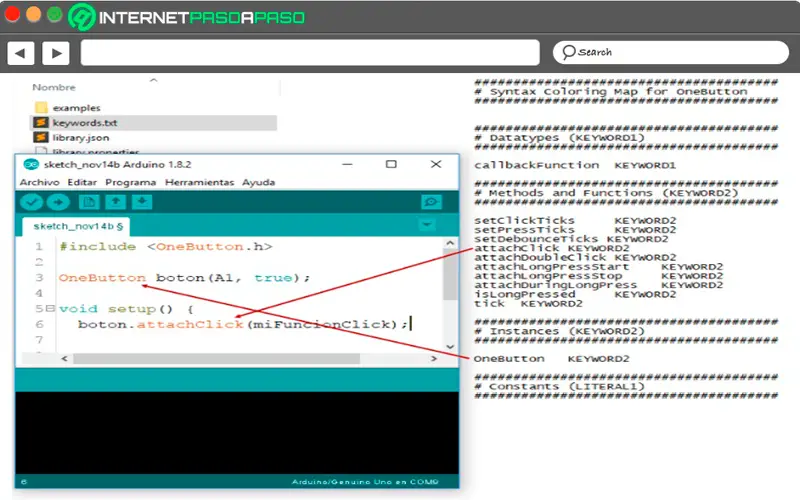Click 'setPressTicks' keyword entry
The height and width of the screenshot is (500, 800).
coord(524,230)
